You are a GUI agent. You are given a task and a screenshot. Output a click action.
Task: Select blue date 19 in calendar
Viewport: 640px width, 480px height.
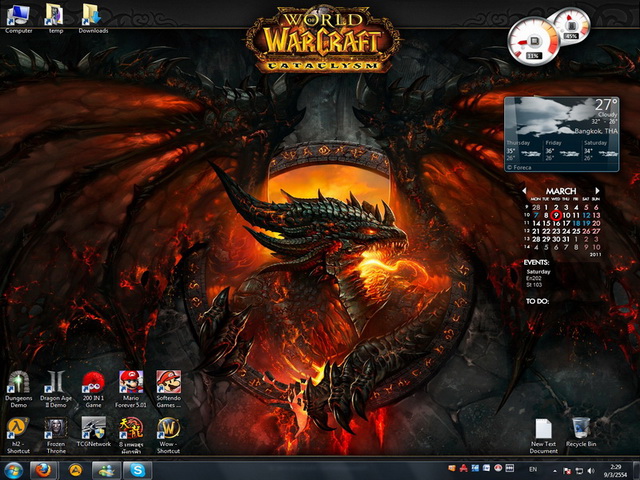[x=586, y=223]
